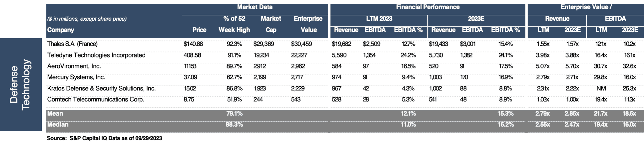Select AeroVironment, Inc. company name
The width and height of the screenshot is (644, 147).
tap(74, 66)
